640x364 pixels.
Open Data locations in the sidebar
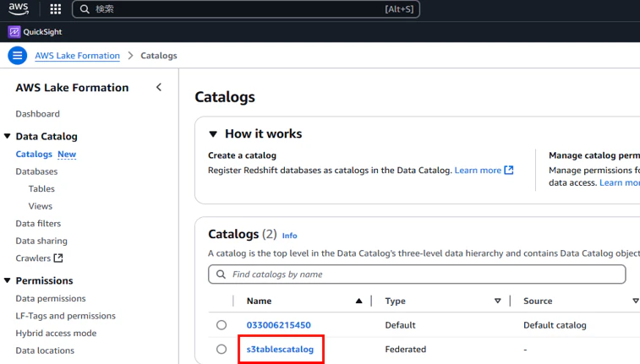tap(45, 350)
